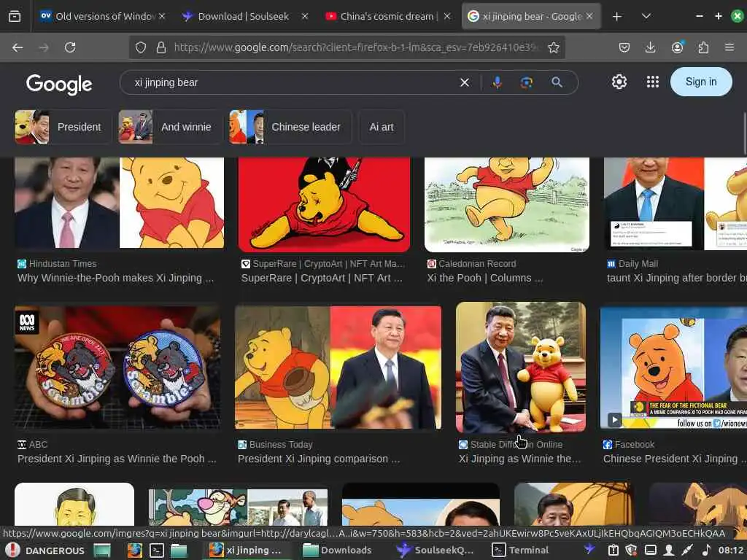The image size is (747, 560).
Task: Open the extensions puzzle icon
Action: [x=703, y=47]
